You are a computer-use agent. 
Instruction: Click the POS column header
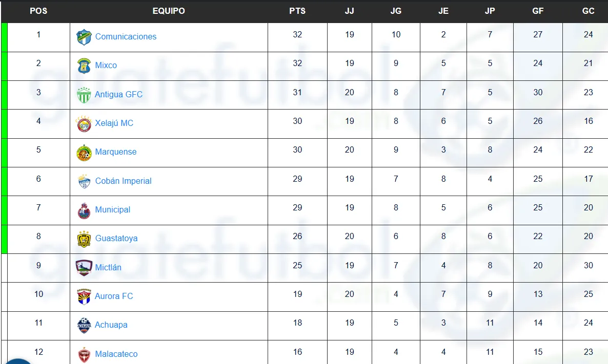click(x=38, y=11)
